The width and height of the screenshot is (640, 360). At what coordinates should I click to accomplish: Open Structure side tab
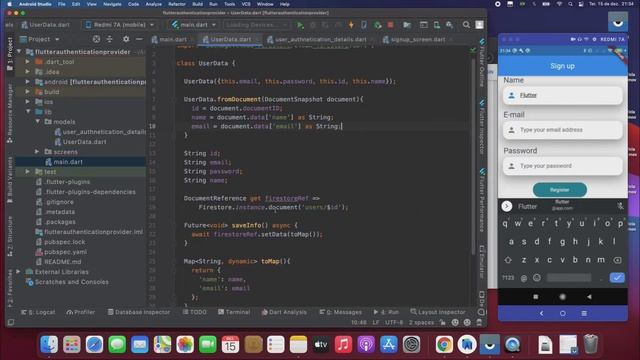point(10,236)
